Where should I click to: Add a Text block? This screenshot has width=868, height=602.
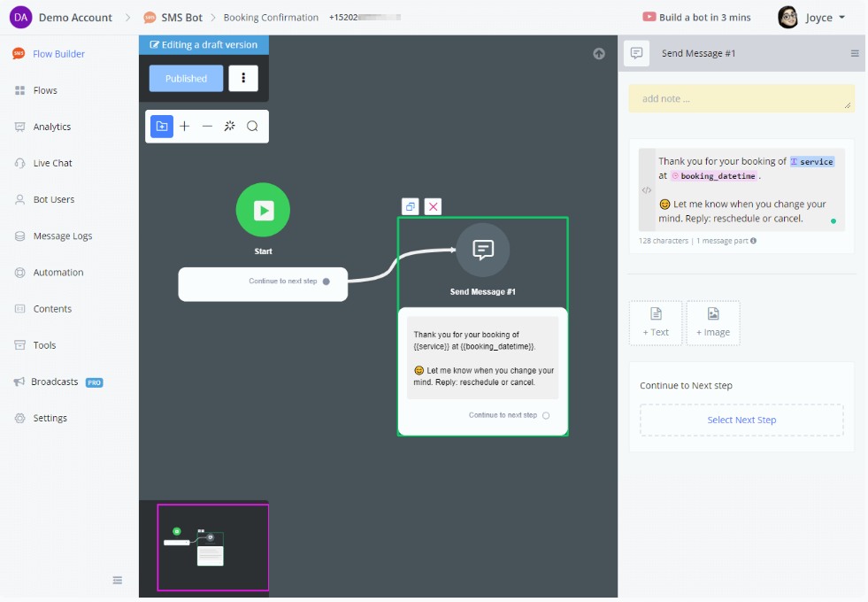point(656,323)
